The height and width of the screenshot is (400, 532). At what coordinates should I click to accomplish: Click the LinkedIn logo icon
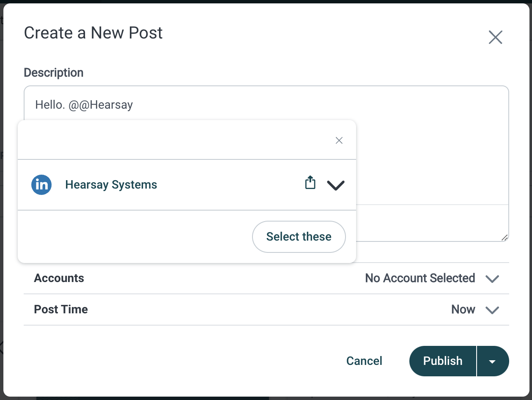click(x=41, y=185)
